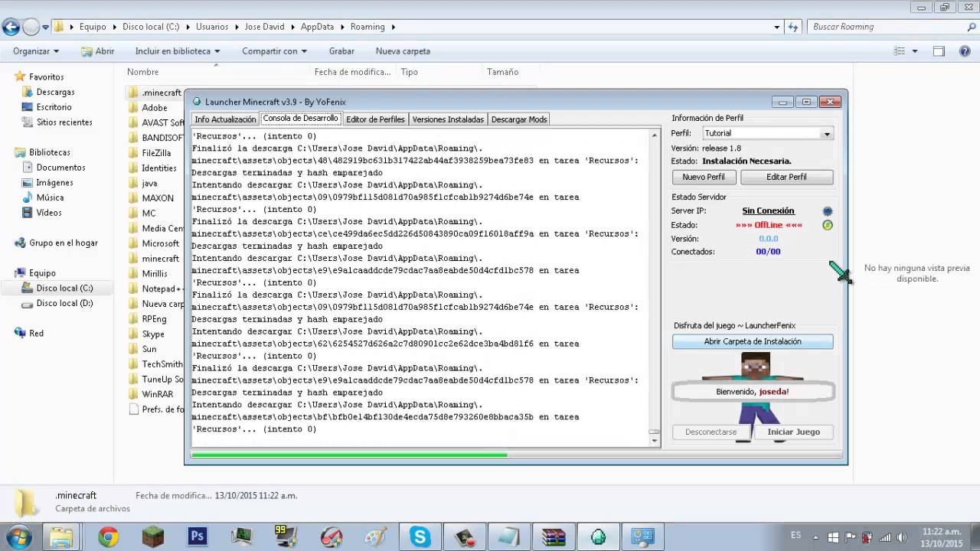Click the Nombre column header
The width and height of the screenshot is (980, 551).
[x=142, y=72]
